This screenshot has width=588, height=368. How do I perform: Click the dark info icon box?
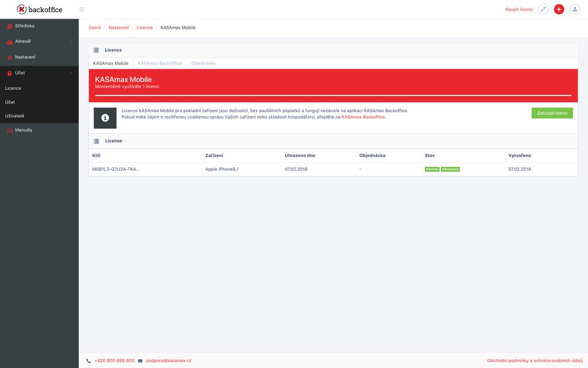click(x=105, y=118)
